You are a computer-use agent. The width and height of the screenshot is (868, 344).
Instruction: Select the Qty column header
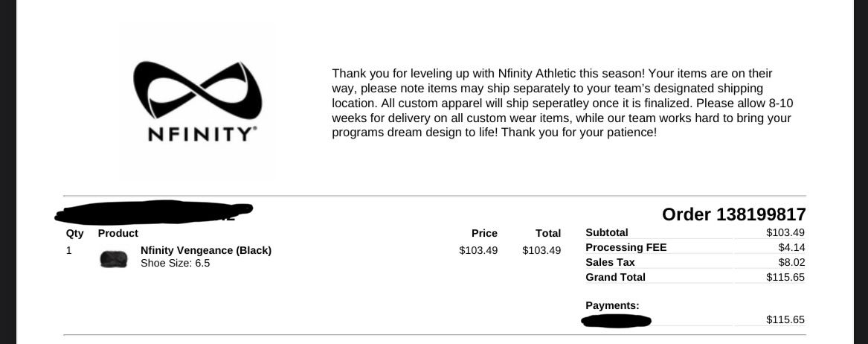click(x=74, y=233)
